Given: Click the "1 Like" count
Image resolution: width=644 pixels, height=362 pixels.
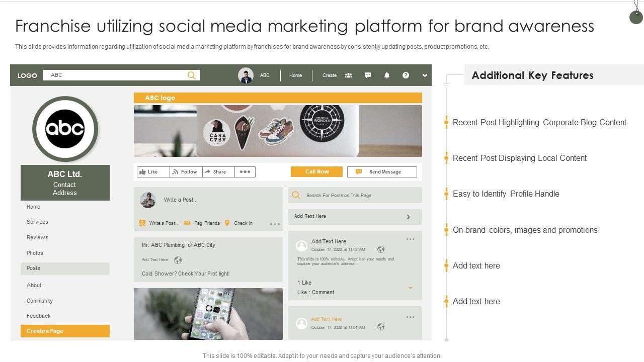Looking at the screenshot, I should tap(304, 283).
